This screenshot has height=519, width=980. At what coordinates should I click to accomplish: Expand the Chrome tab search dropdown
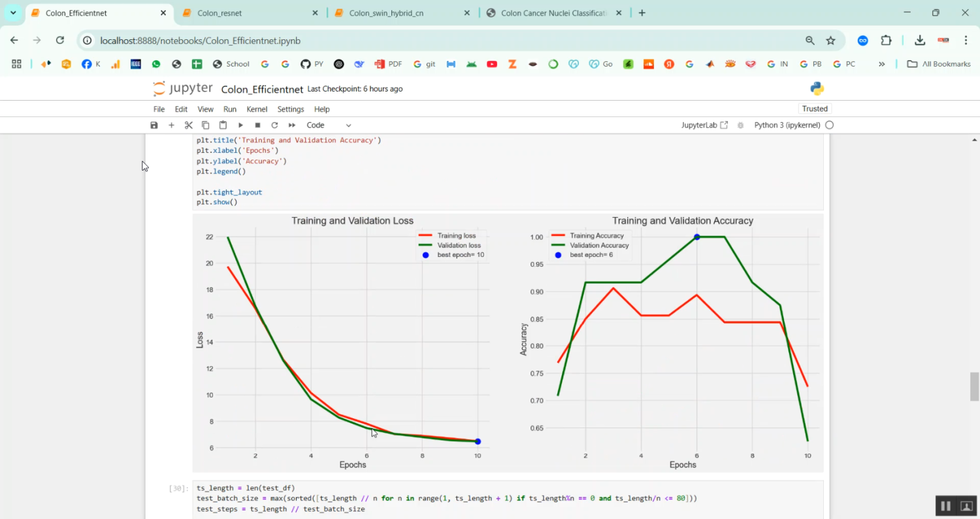point(13,13)
